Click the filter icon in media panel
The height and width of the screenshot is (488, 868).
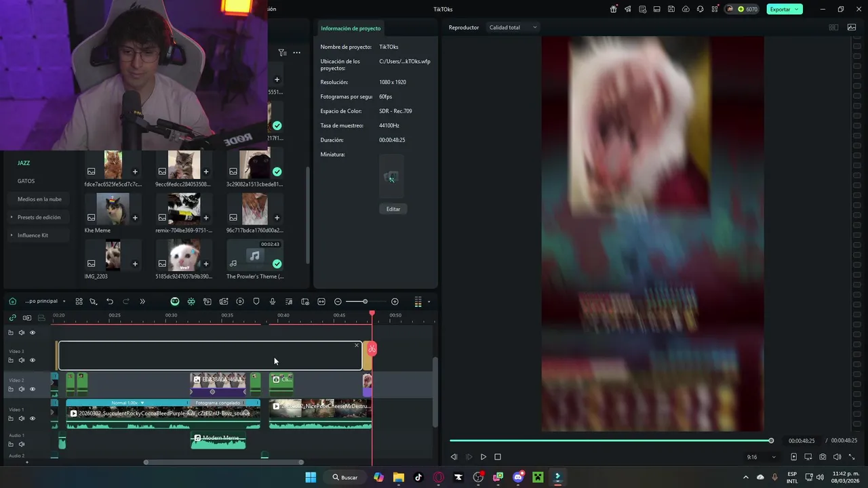(x=282, y=52)
